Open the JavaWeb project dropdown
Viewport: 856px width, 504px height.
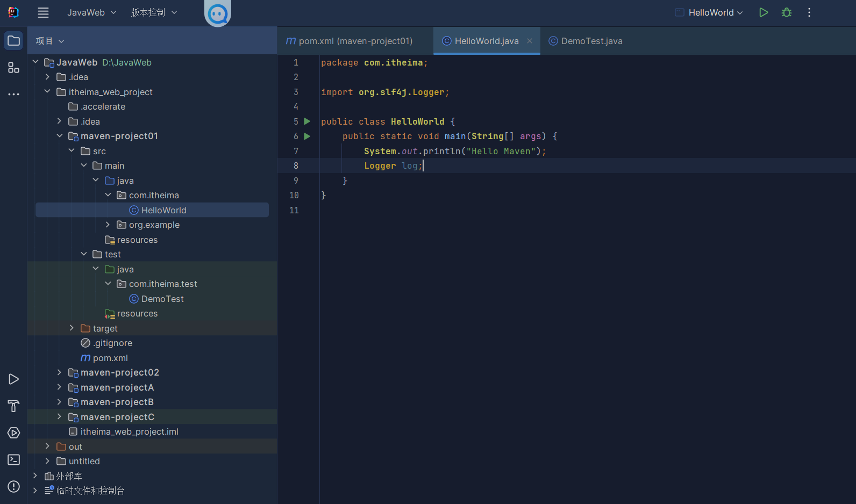tap(91, 12)
